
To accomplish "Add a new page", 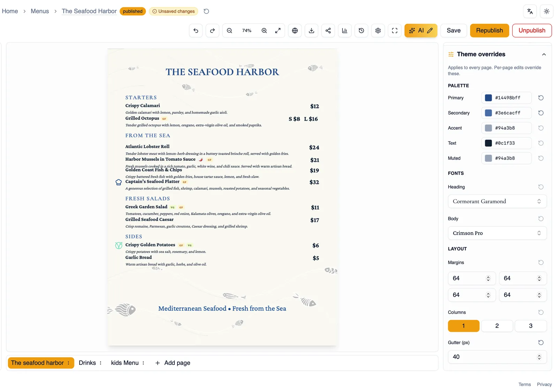I will [173, 363].
